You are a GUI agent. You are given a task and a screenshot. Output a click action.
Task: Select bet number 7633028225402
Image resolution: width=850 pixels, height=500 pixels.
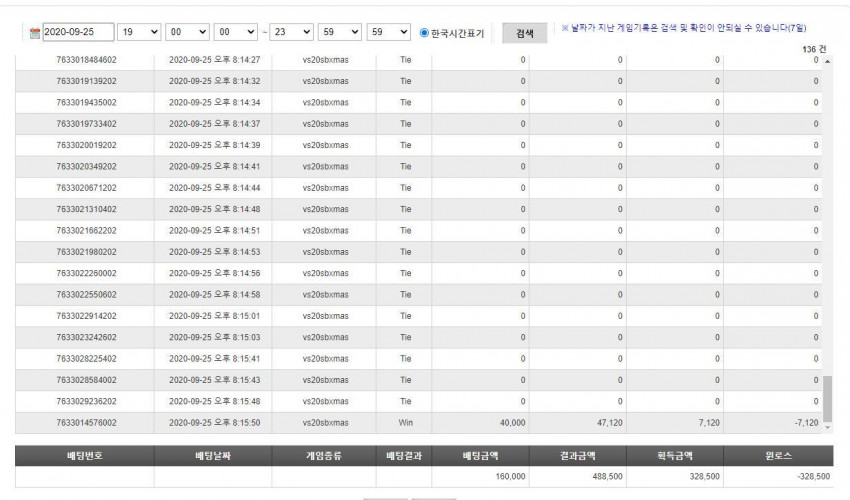pos(86,359)
